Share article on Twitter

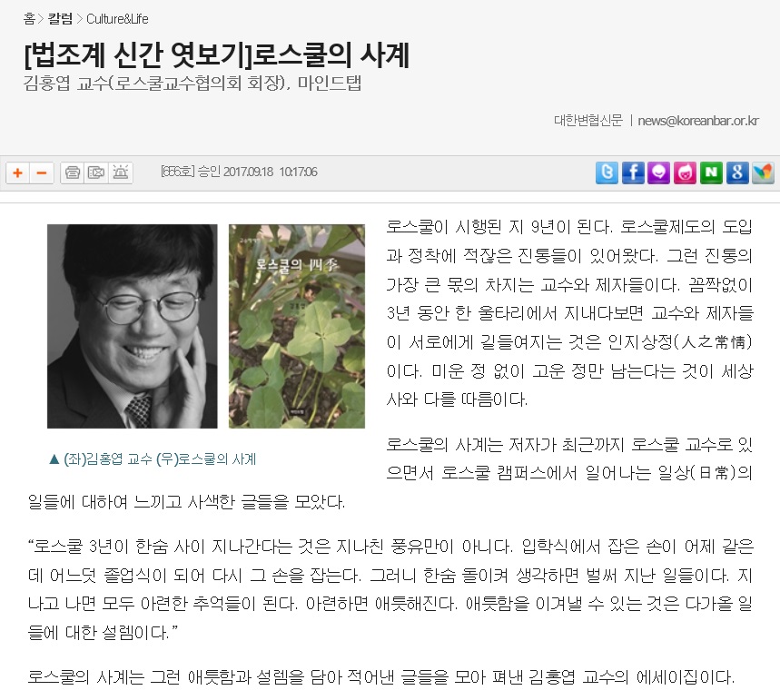point(607,173)
